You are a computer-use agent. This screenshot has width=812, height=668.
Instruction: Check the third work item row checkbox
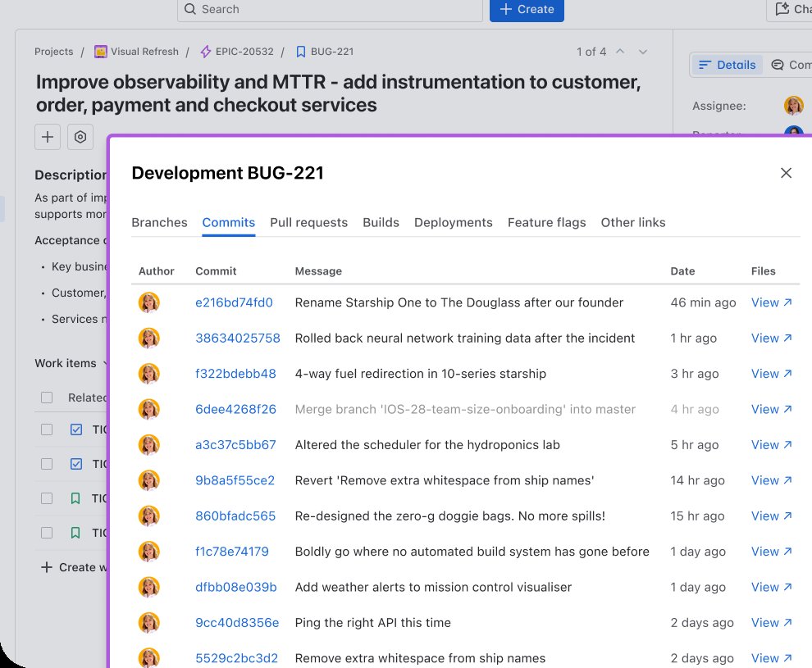point(47,498)
